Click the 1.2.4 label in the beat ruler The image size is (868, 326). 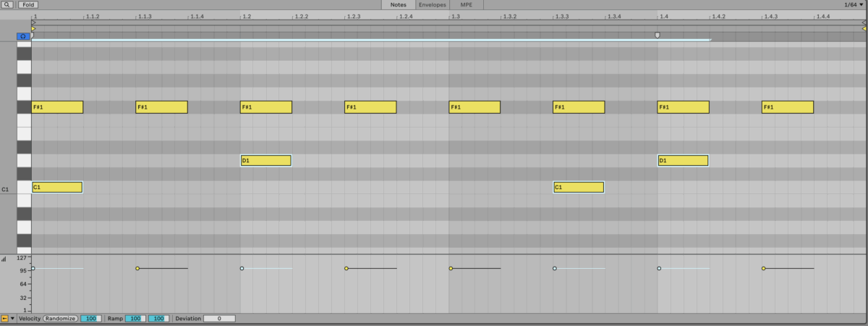coord(406,16)
